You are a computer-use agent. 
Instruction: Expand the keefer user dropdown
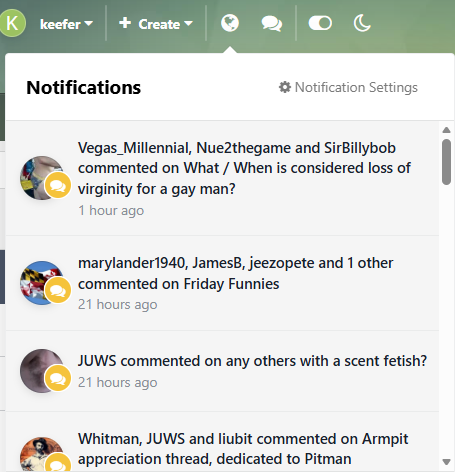click(x=66, y=24)
